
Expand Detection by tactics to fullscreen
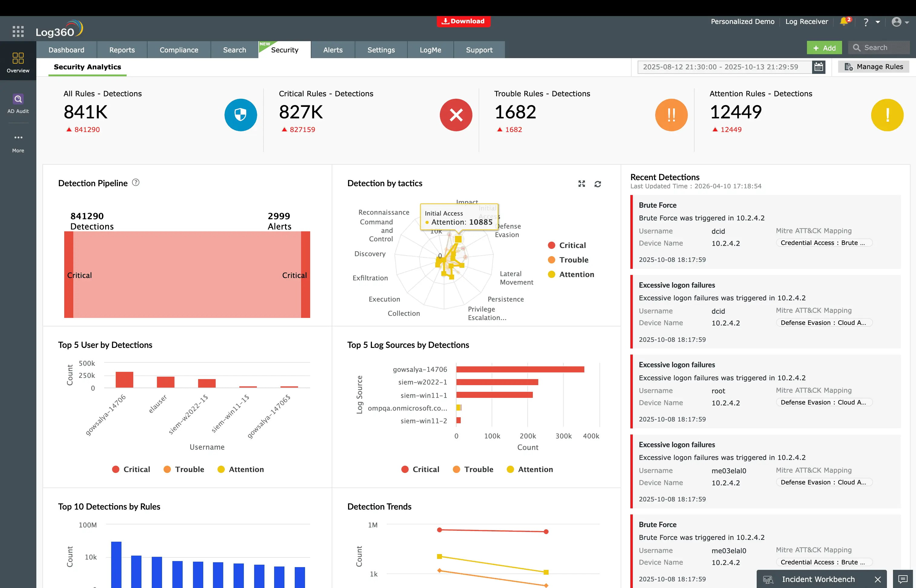coord(581,184)
